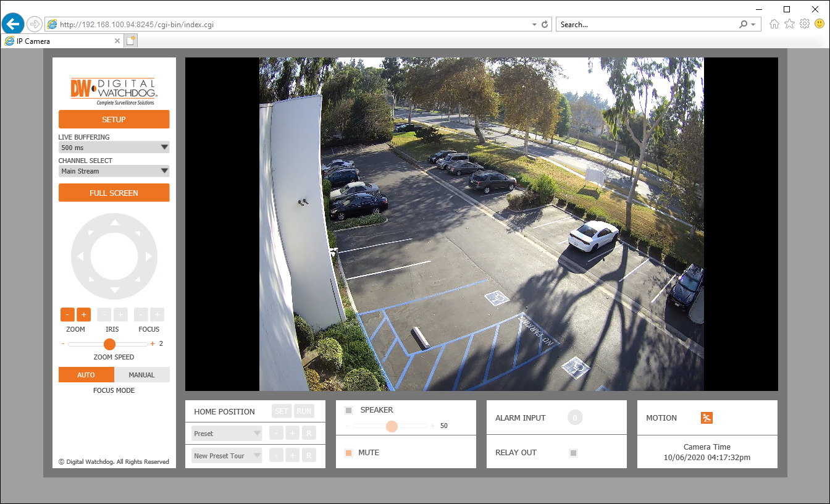Screen dimensions: 830x504
Task: Click the zoom out minus button
Action: point(67,314)
